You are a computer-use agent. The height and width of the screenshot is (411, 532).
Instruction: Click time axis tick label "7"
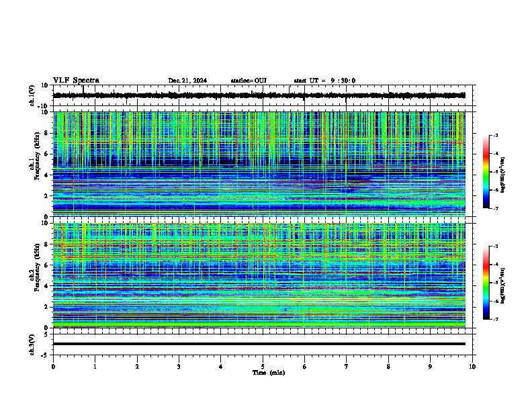point(347,367)
